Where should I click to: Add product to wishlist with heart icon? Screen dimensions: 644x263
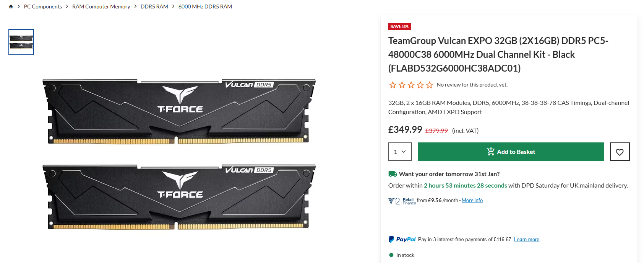tap(620, 152)
